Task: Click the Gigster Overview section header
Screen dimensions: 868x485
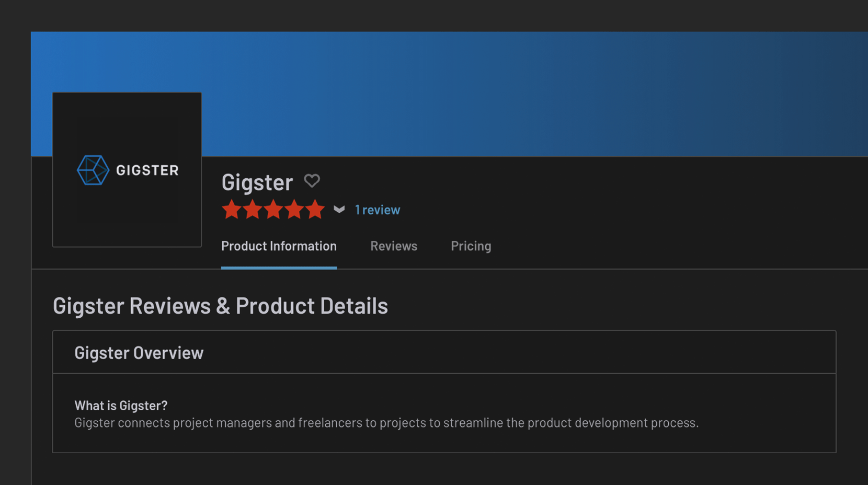Action: pos(139,353)
